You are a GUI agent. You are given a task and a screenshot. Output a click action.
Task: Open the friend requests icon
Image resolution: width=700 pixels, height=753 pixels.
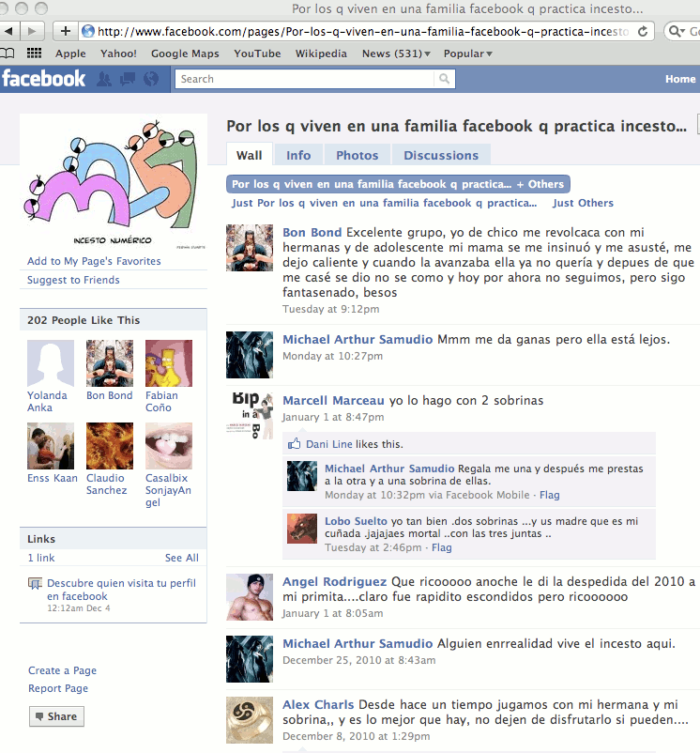tap(103, 79)
